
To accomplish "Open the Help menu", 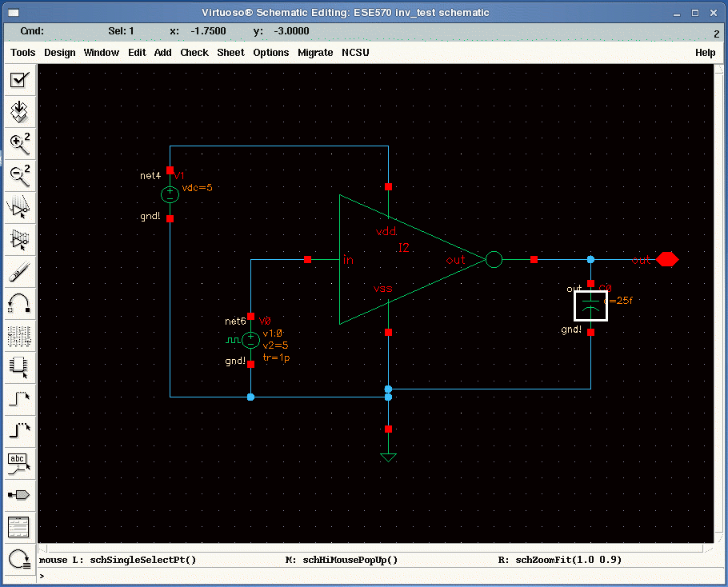I will coord(706,53).
